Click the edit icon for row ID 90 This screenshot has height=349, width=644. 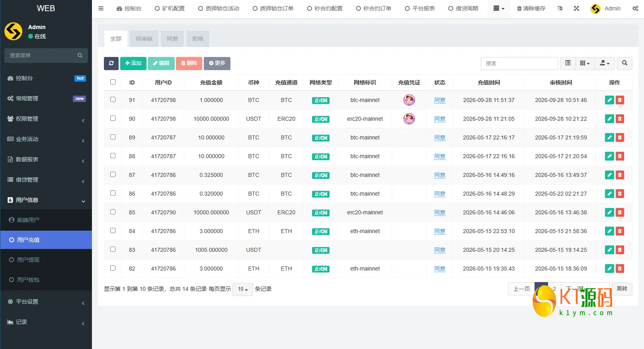pyautogui.click(x=609, y=119)
